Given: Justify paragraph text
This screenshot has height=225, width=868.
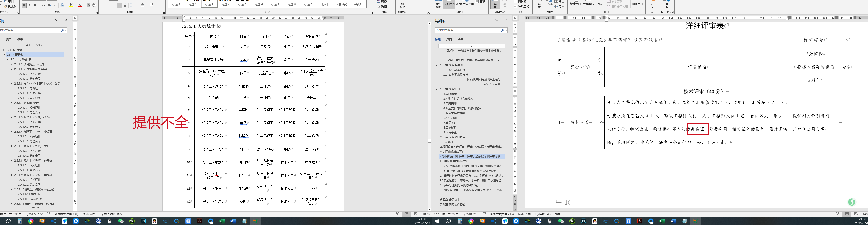Looking at the screenshot, I should pyautogui.click(x=119, y=5).
